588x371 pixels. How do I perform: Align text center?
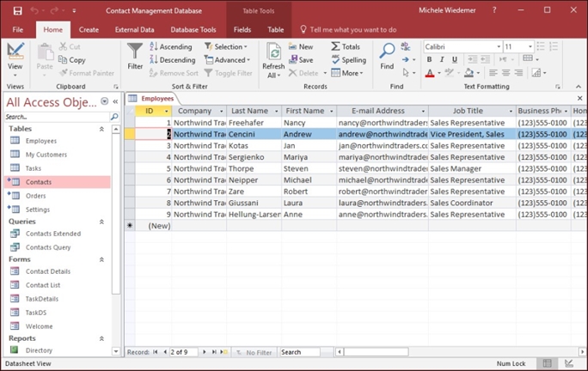505,73
